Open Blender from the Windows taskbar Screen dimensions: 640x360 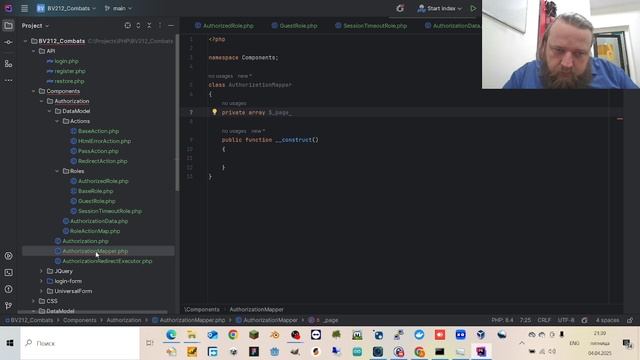[275, 335]
